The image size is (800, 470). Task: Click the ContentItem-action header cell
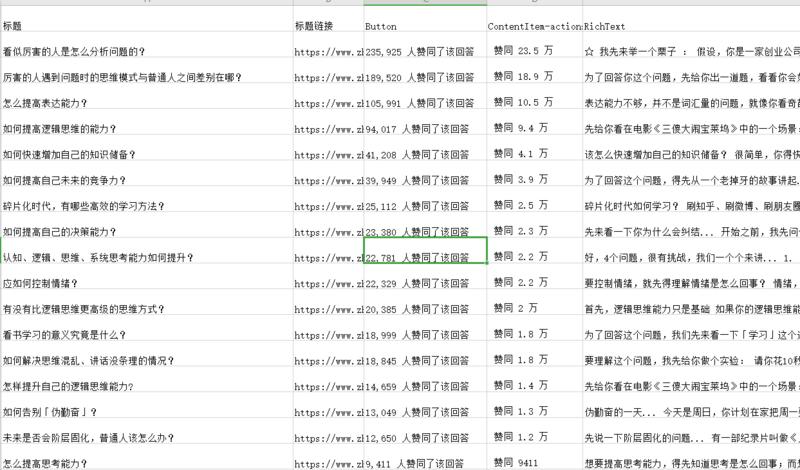(x=534, y=25)
